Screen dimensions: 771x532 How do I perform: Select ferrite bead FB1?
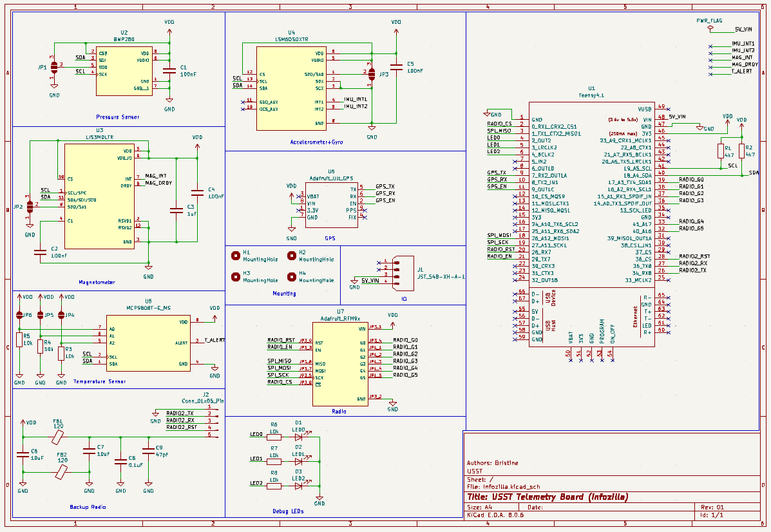pos(58,437)
